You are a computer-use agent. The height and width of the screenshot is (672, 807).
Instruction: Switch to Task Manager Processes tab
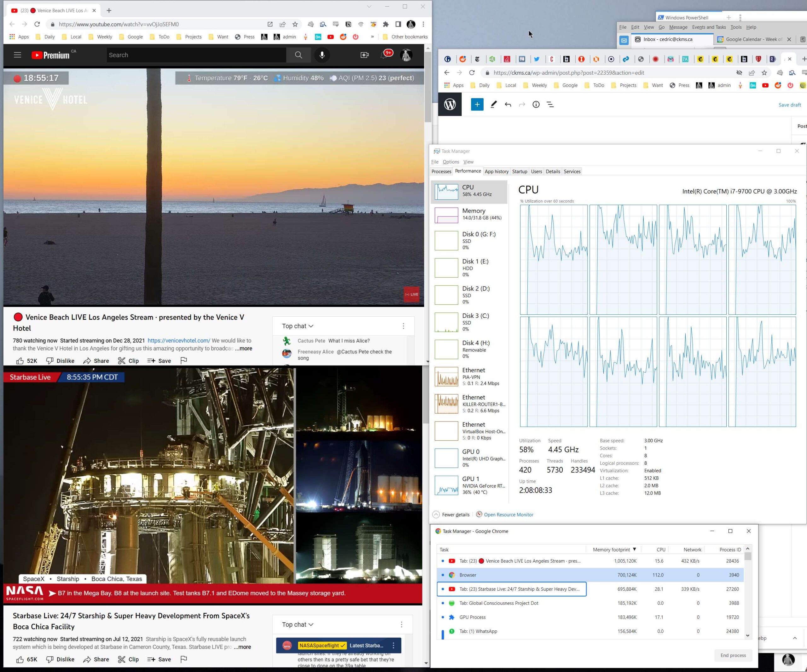pyautogui.click(x=441, y=172)
